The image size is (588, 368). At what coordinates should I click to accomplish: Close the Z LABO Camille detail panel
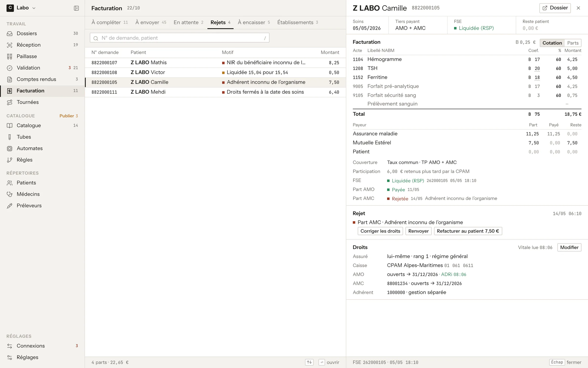pyautogui.click(x=578, y=8)
